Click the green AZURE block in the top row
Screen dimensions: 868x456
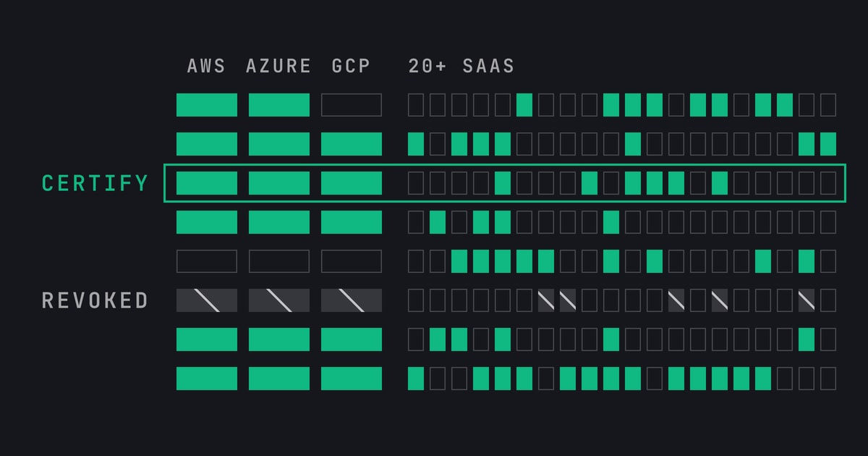tap(279, 105)
